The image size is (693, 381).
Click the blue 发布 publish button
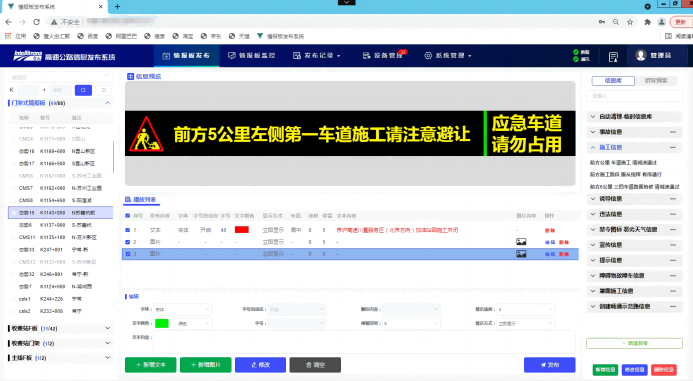pyautogui.click(x=550, y=365)
